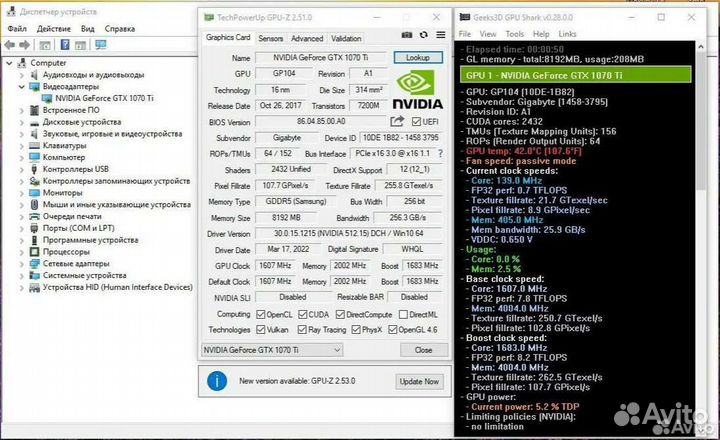Open the Validation tab in GPU-Z
Viewport: 720px width, 440px height.
(346, 39)
